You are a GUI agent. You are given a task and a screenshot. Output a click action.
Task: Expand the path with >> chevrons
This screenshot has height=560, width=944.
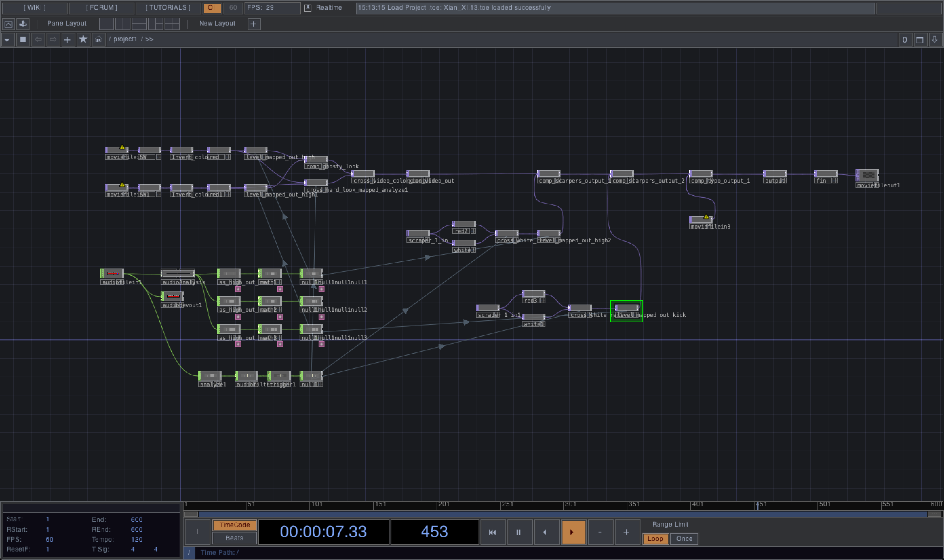pos(149,39)
